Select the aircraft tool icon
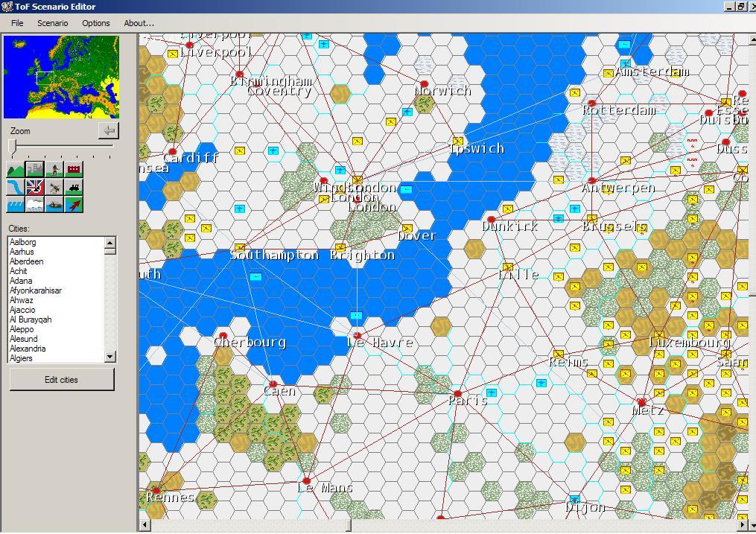This screenshot has height=534, width=756. [54, 187]
